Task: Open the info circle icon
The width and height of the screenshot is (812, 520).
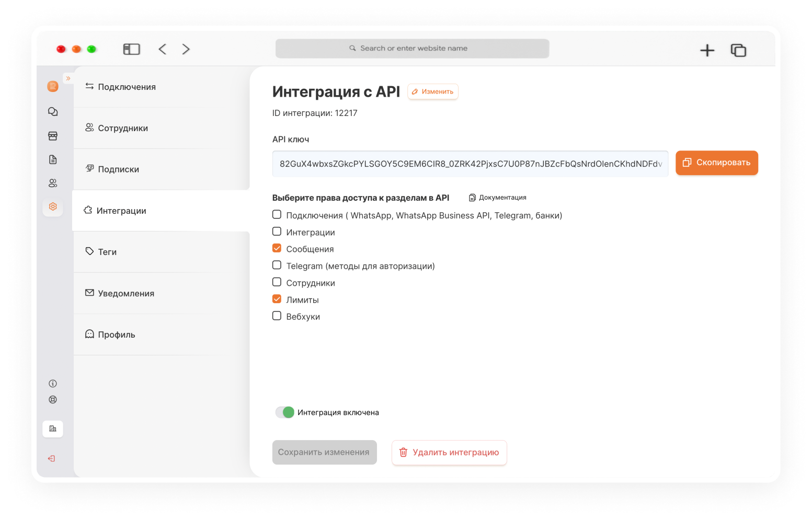Action: pos(53,384)
